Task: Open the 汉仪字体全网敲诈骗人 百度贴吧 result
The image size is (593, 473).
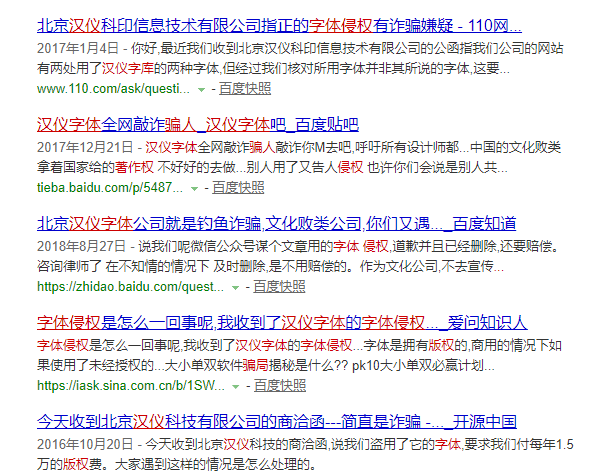Action: point(198,125)
